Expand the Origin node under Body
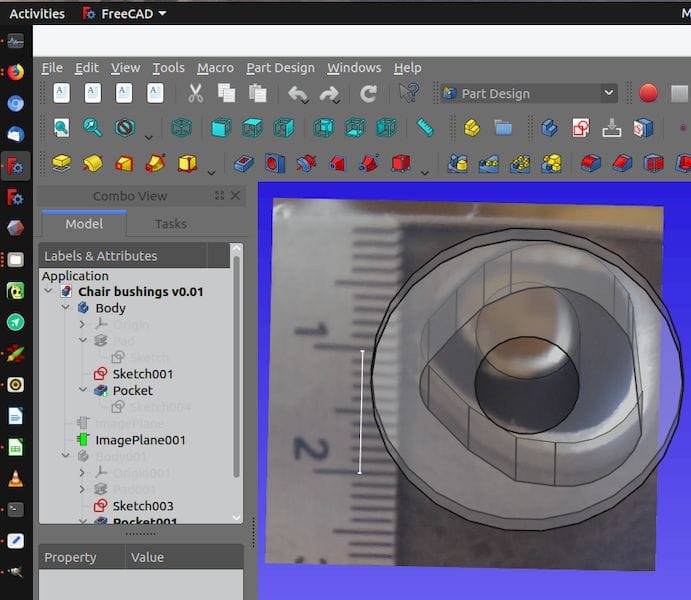 click(83, 324)
